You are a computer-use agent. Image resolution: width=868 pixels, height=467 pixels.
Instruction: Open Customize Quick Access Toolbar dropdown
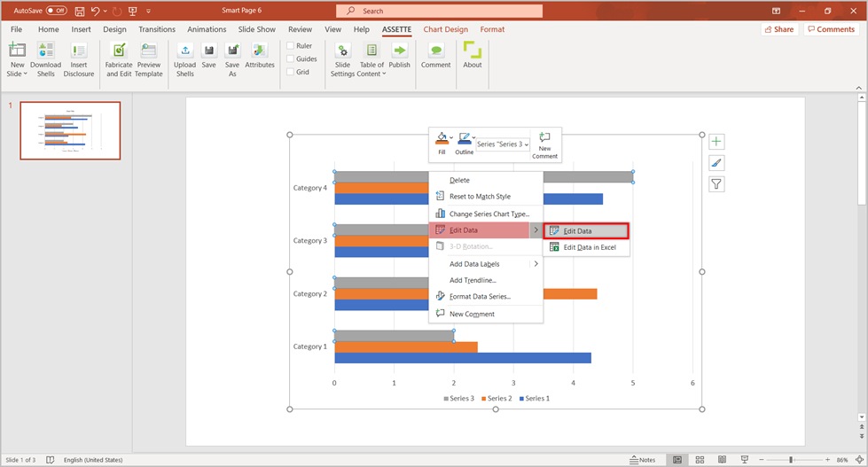[148, 11]
